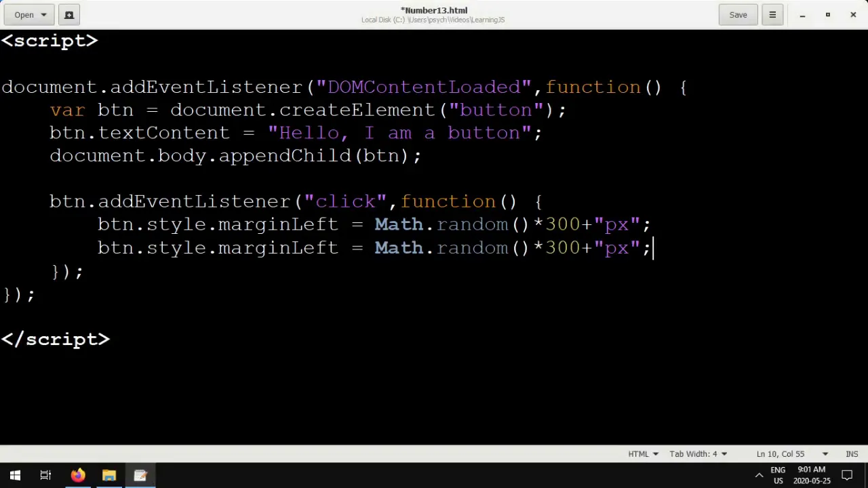868x488 pixels.
Task: Open the clock showing 9:01 AM
Action: pos(812,475)
